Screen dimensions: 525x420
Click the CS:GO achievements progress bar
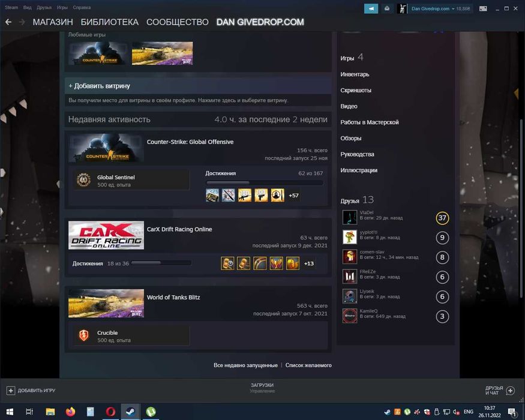pyautogui.click(x=265, y=182)
